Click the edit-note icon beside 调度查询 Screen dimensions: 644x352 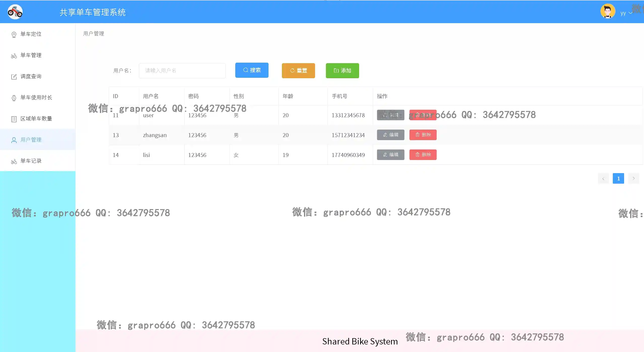14,77
